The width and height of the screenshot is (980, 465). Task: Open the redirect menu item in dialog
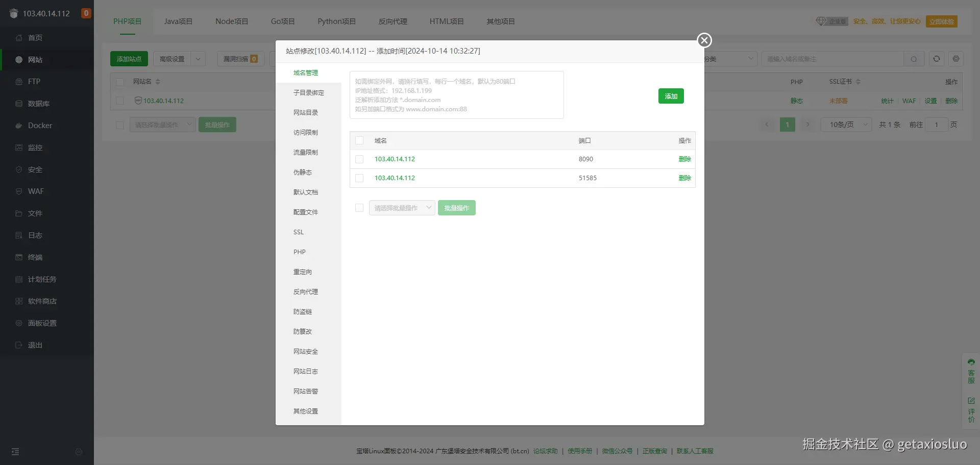pos(309,272)
